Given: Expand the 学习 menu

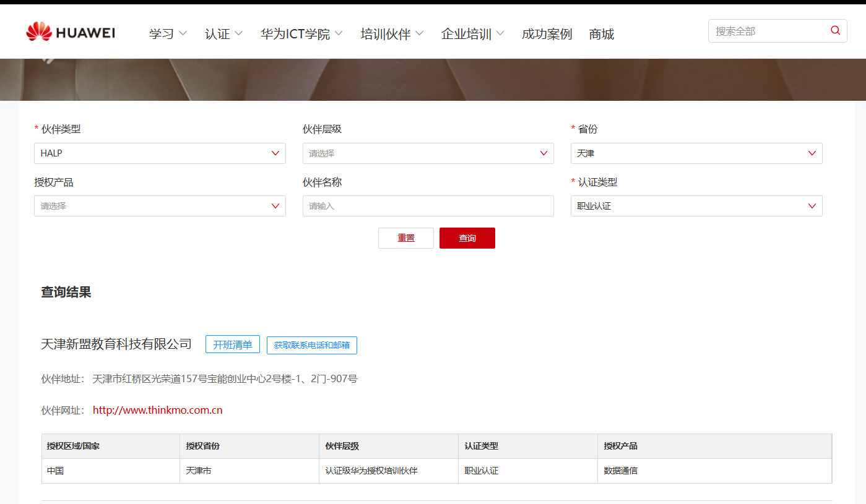Looking at the screenshot, I should (x=168, y=34).
